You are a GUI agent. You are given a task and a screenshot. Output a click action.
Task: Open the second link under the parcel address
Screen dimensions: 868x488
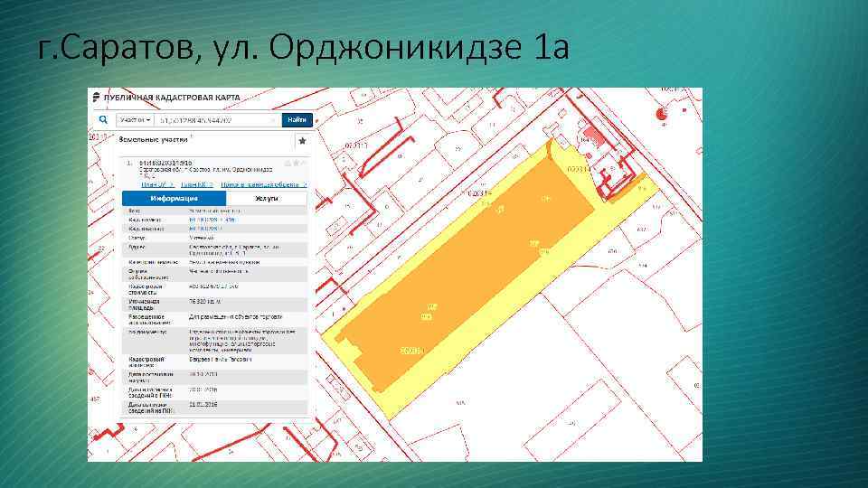[196, 184]
